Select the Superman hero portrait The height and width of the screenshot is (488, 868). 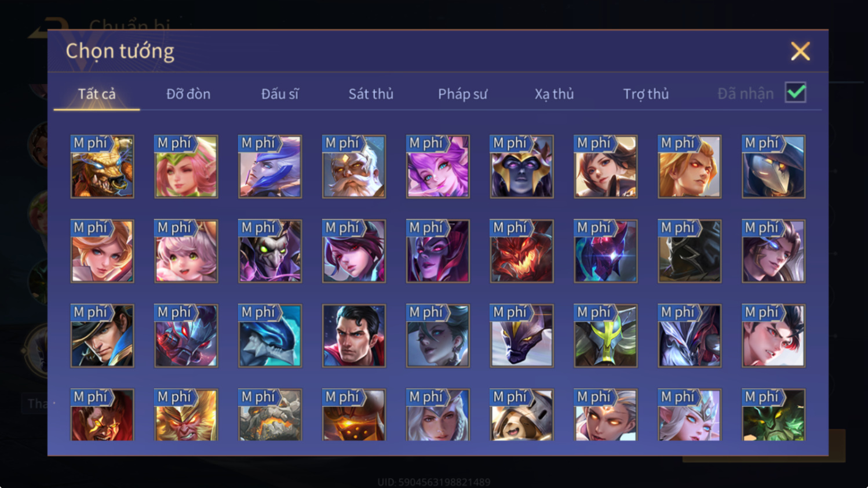[x=354, y=336]
